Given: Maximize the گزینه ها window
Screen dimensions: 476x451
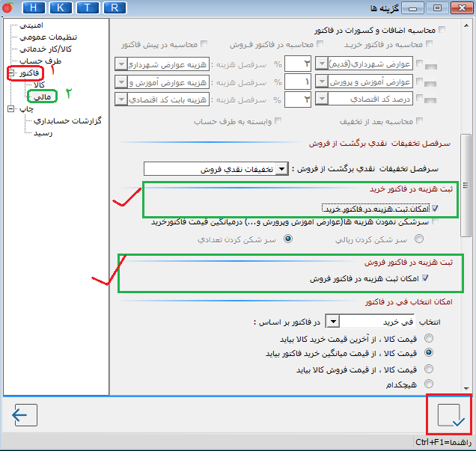Looking at the screenshot, I should pyautogui.click(x=437, y=8).
